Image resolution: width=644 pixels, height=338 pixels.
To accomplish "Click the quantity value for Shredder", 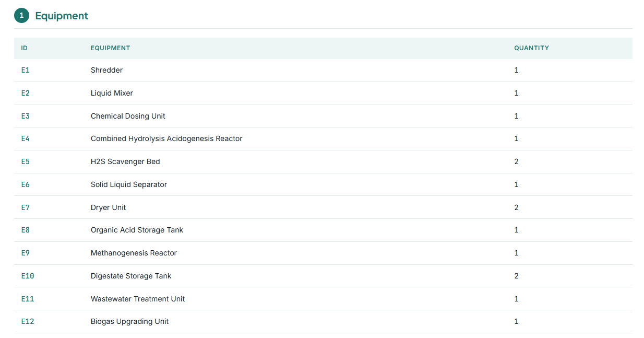I will pos(517,70).
